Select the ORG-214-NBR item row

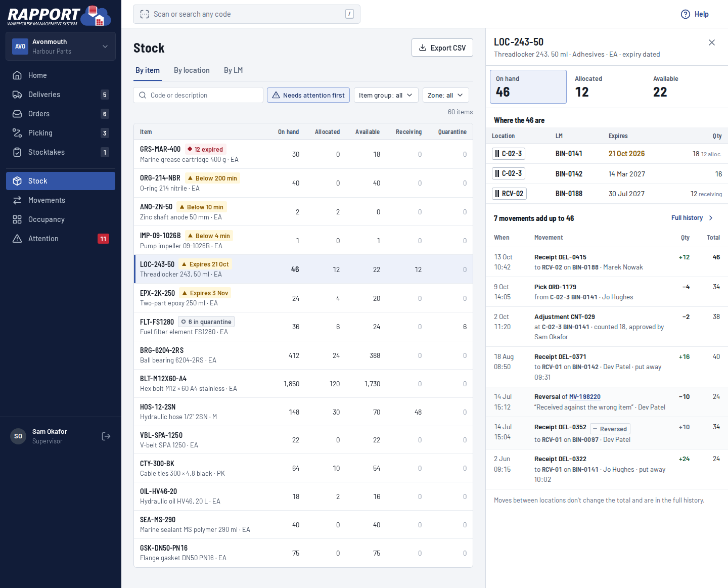pos(303,183)
